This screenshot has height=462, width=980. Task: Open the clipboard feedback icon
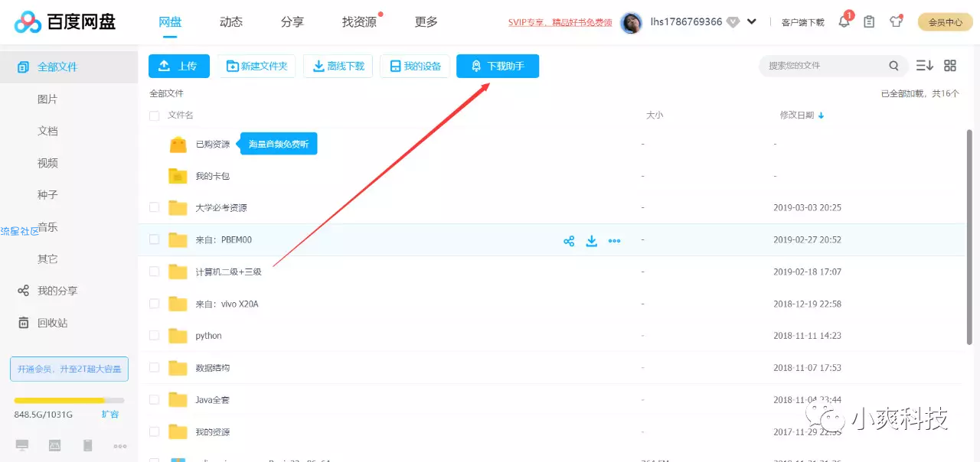coord(869,22)
